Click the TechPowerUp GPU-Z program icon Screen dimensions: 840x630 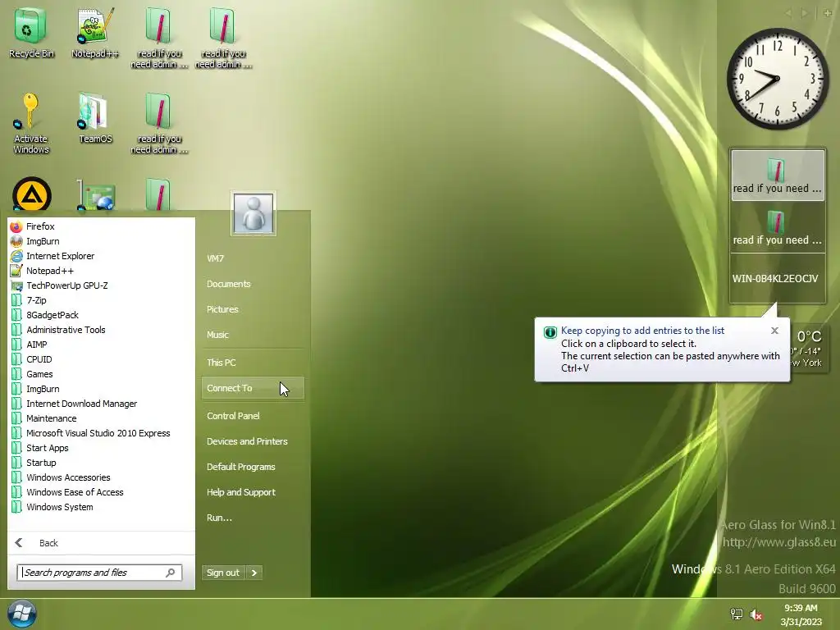click(16, 285)
